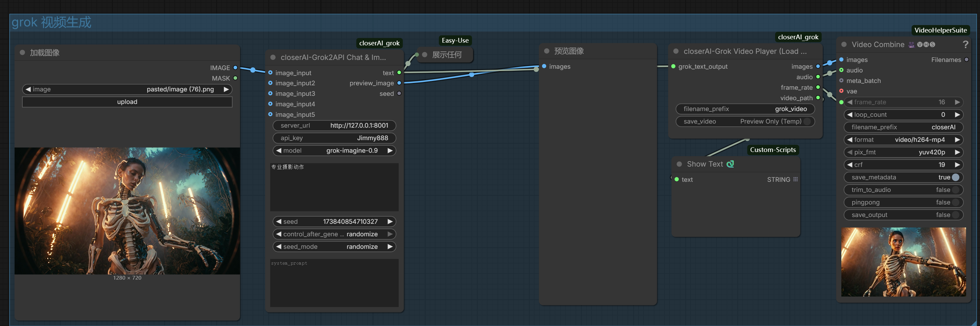Click the STRING output grid icon on Show Text
This screenshot has height=326, width=980.
(x=795, y=179)
